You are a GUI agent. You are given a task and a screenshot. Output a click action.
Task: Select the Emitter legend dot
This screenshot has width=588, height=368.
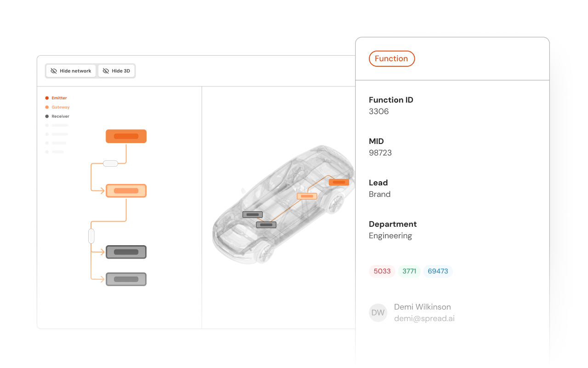click(47, 98)
